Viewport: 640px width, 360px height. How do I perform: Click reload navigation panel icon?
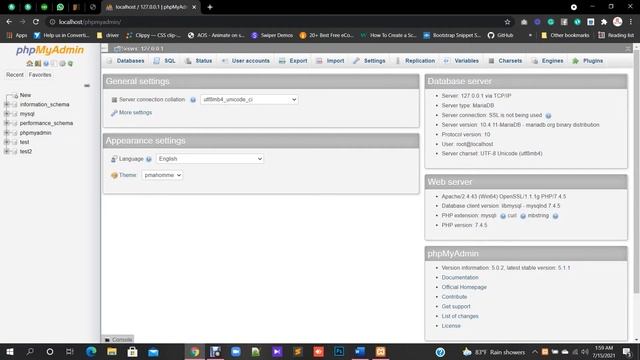tap(70, 64)
